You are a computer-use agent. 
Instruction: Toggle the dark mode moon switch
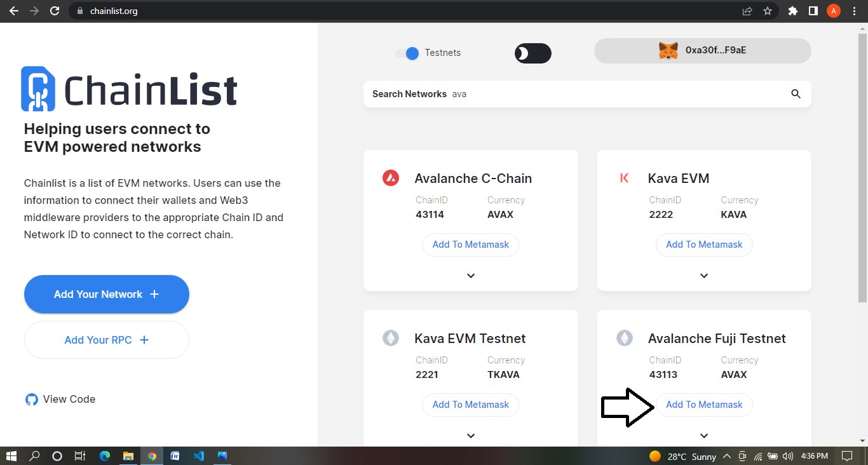532,53
